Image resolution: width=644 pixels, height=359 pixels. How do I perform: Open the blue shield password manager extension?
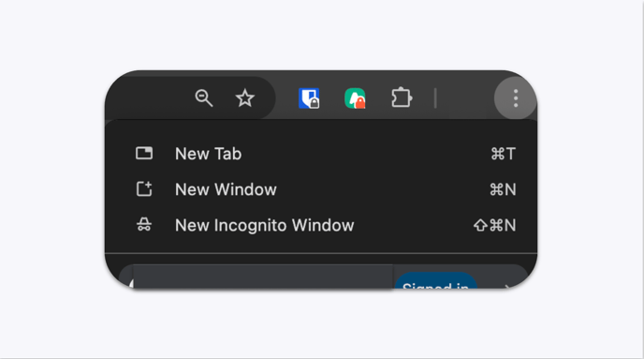click(x=309, y=98)
